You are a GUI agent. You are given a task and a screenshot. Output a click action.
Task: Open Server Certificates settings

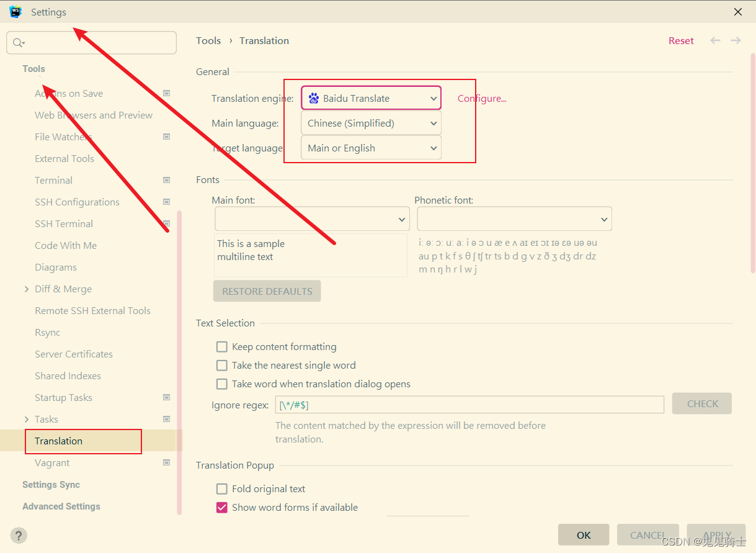[74, 354]
